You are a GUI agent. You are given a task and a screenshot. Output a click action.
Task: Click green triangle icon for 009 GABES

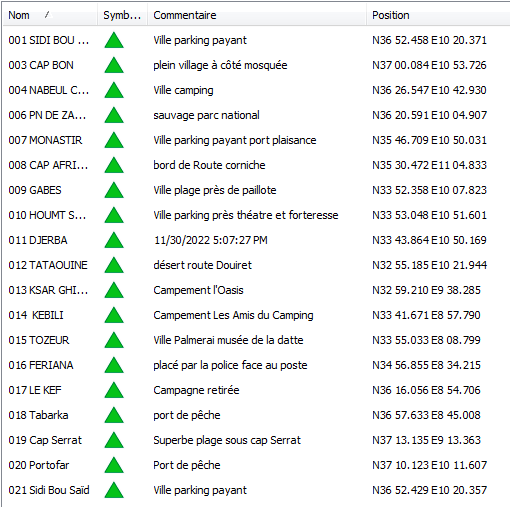click(x=114, y=190)
